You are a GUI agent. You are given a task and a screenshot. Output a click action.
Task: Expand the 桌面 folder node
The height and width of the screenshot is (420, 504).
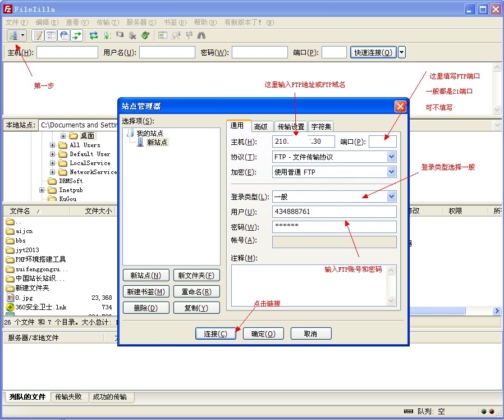(63, 136)
